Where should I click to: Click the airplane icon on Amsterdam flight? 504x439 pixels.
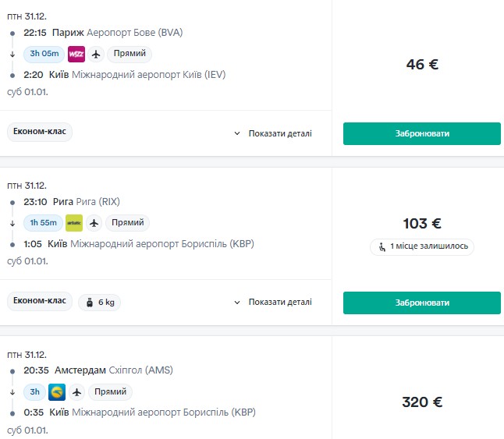[x=76, y=392]
